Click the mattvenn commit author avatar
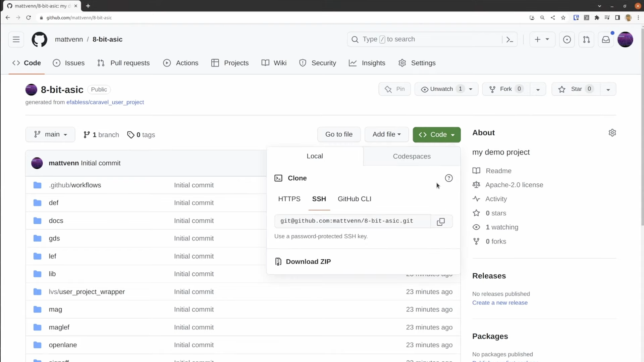 37,163
